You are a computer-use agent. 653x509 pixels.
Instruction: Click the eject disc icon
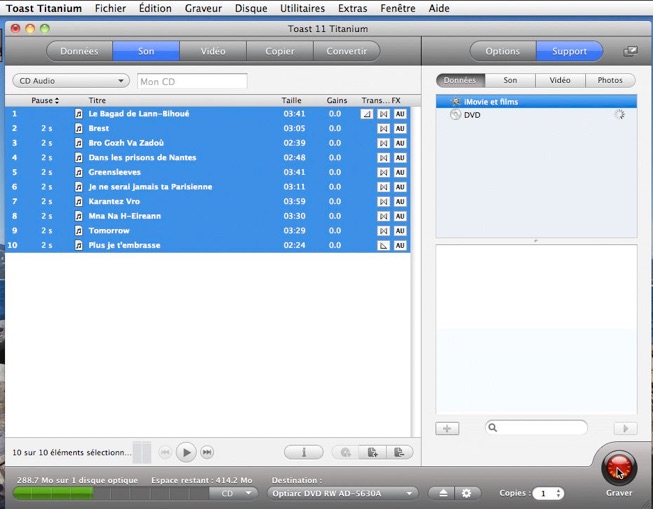443,493
